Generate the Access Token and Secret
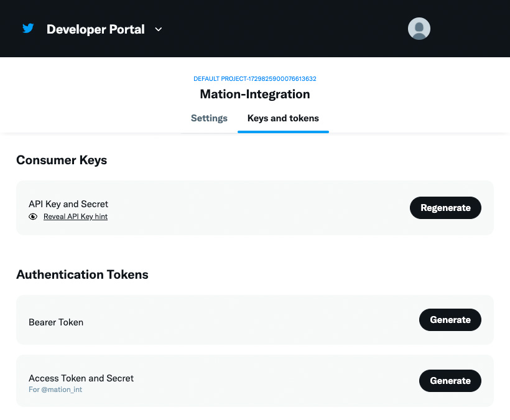Viewport: 510px width, 420px height. pos(450,381)
